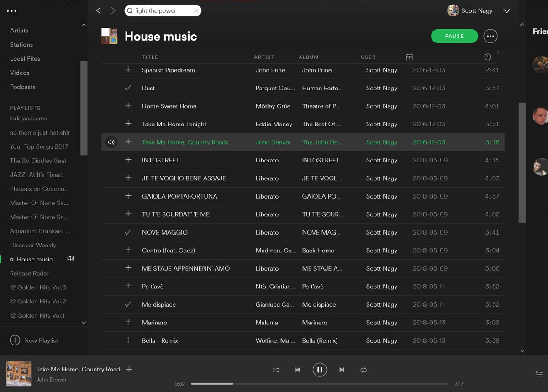Save Home Sweet Home with plus
Image resolution: width=548 pixels, height=392 pixels.
pyautogui.click(x=128, y=106)
